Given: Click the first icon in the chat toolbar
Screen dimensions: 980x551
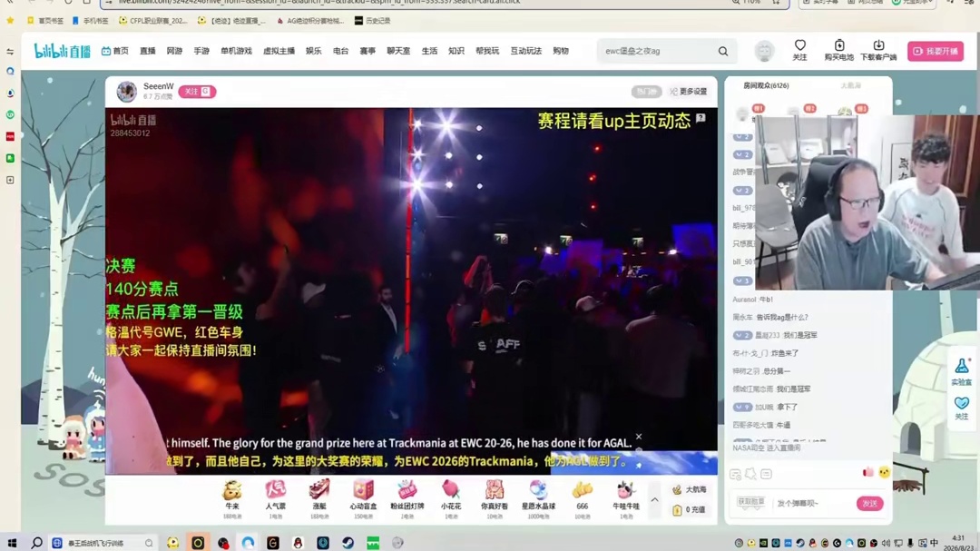Looking at the screenshot, I should point(736,474).
